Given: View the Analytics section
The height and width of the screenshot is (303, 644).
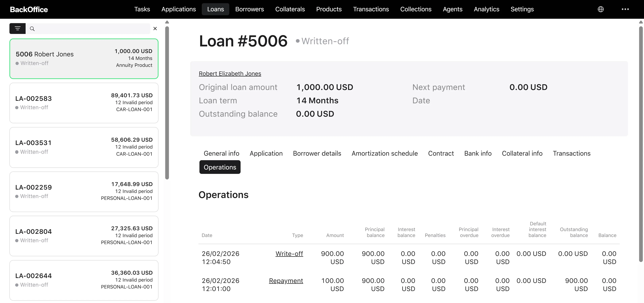Looking at the screenshot, I should [x=486, y=9].
